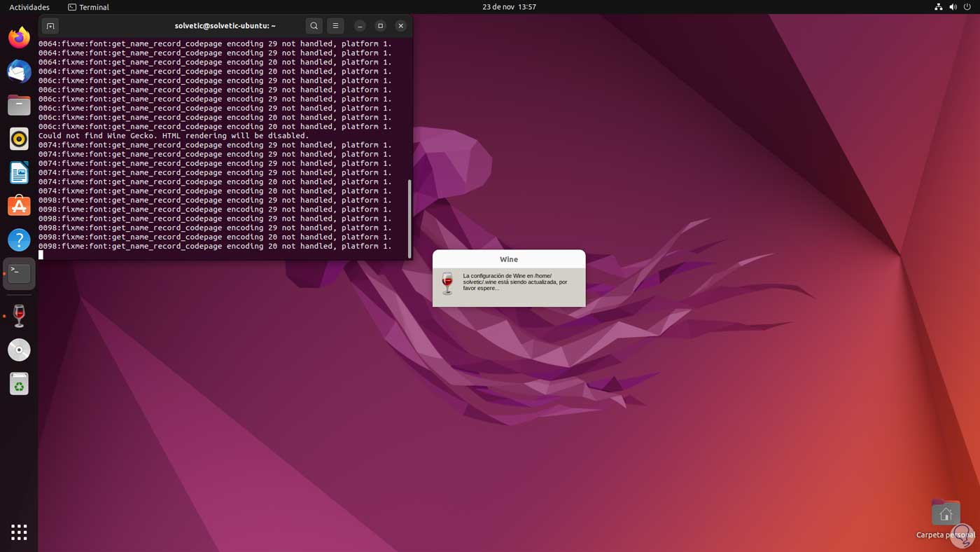Click the terminal title solvetic@solvetic-ubuntu

tap(225, 26)
